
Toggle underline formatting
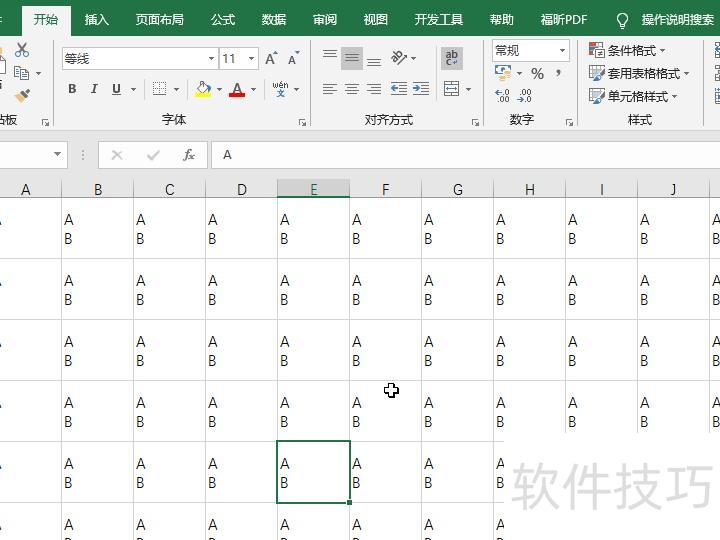117,89
